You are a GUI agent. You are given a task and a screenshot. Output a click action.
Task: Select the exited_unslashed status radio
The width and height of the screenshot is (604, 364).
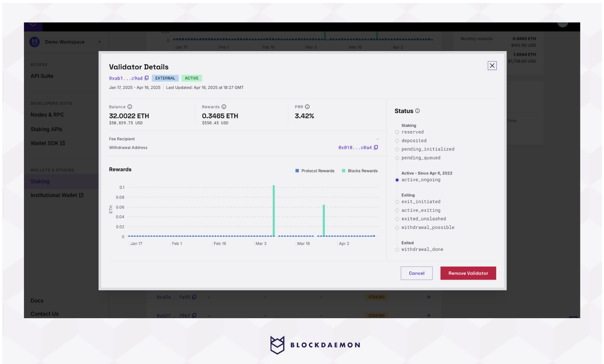pos(397,219)
